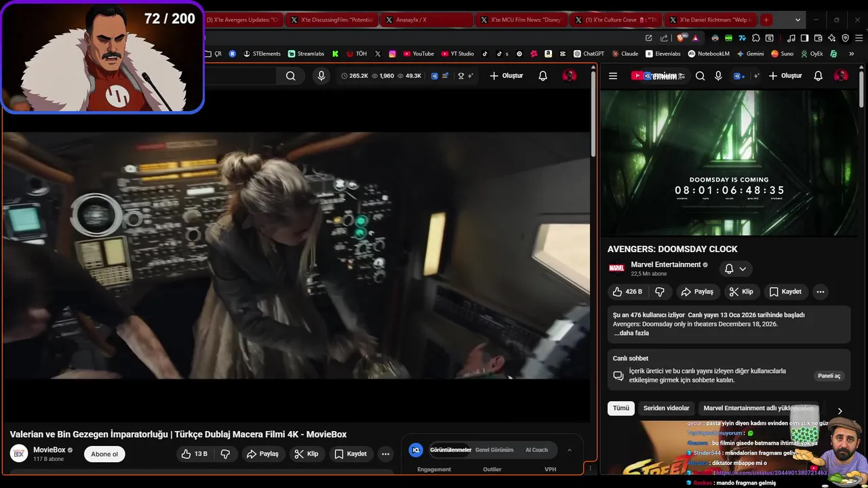Save the Valerian video with Kaydet
868x488 pixels.
tap(351, 454)
